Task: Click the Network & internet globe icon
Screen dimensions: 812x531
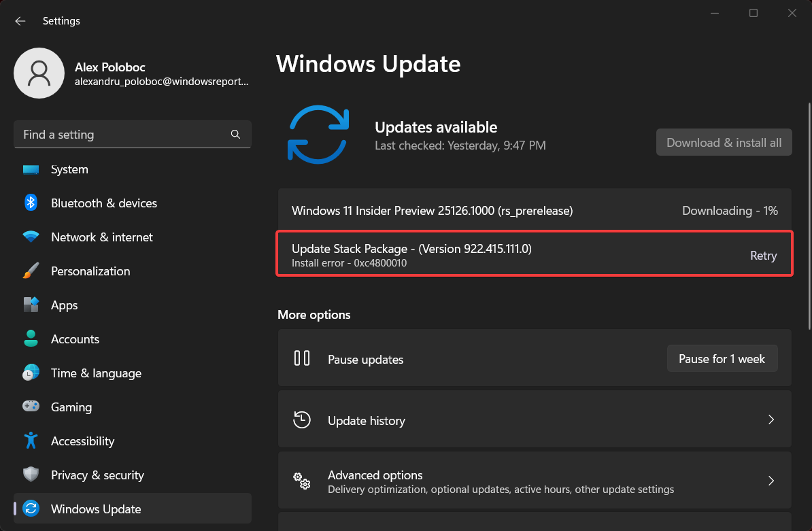Action: [31, 237]
